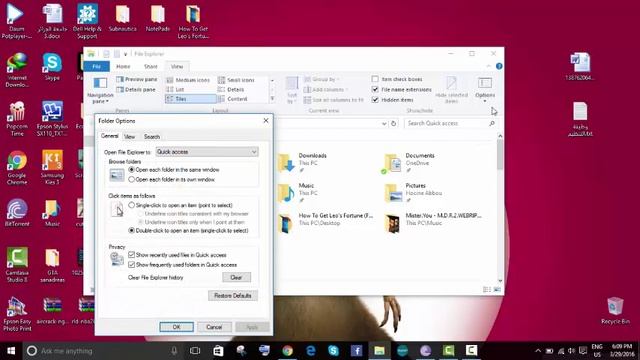Choose Tiles layout
Viewport: 640px width, 360px height.
[191, 99]
